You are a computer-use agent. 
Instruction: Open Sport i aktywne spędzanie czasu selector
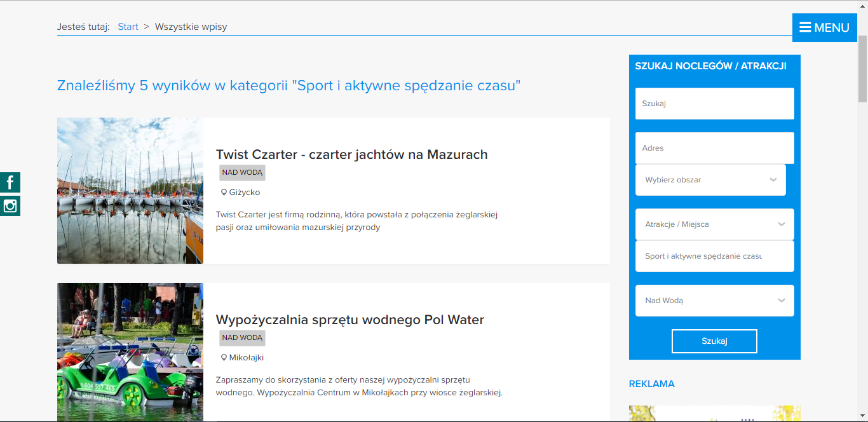pos(714,256)
